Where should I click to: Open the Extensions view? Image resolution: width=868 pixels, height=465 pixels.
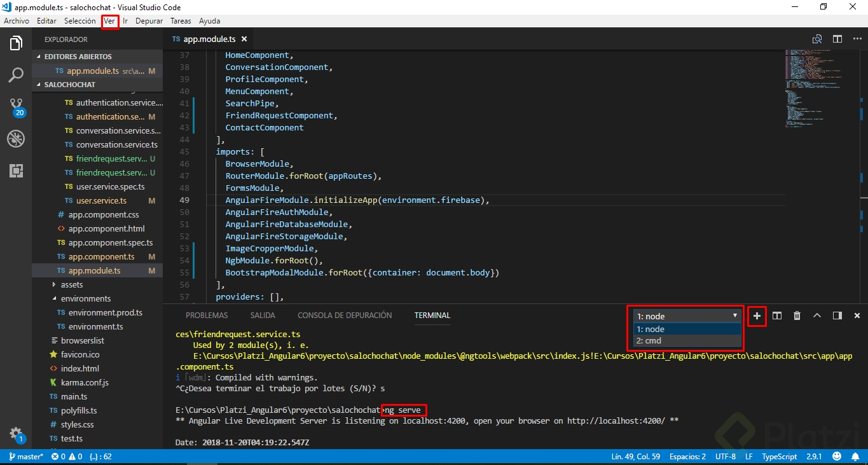(x=15, y=170)
